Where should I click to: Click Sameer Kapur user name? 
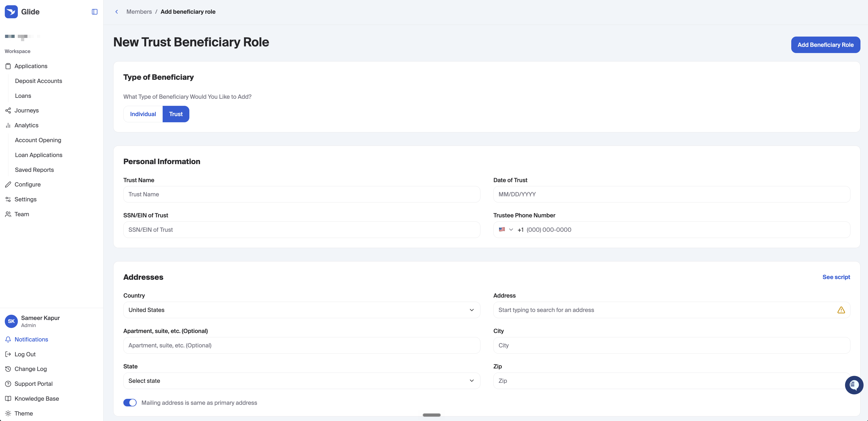40,318
